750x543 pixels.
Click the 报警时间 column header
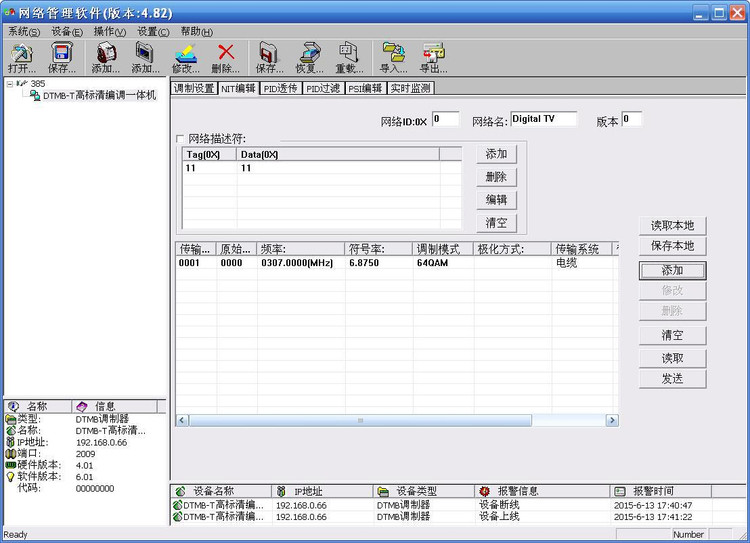(x=661, y=491)
